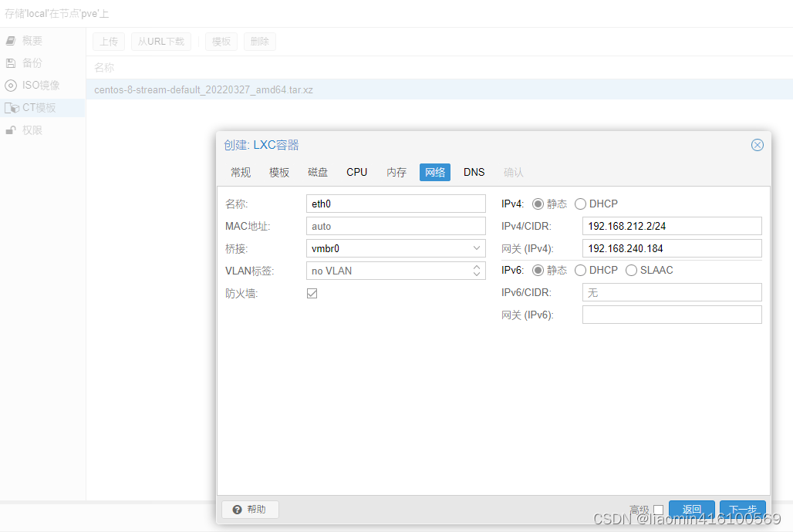Close the LXC container creation dialog
793x532 pixels.
pos(757,144)
